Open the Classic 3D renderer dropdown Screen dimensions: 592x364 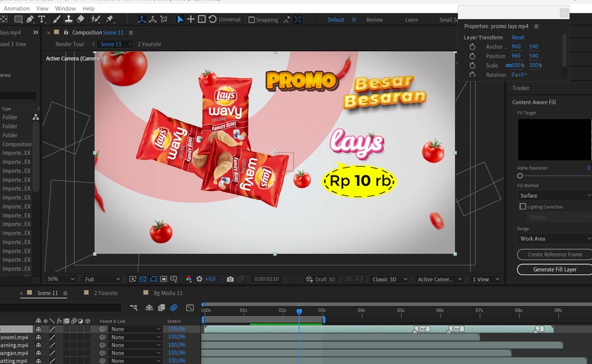[x=390, y=279]
